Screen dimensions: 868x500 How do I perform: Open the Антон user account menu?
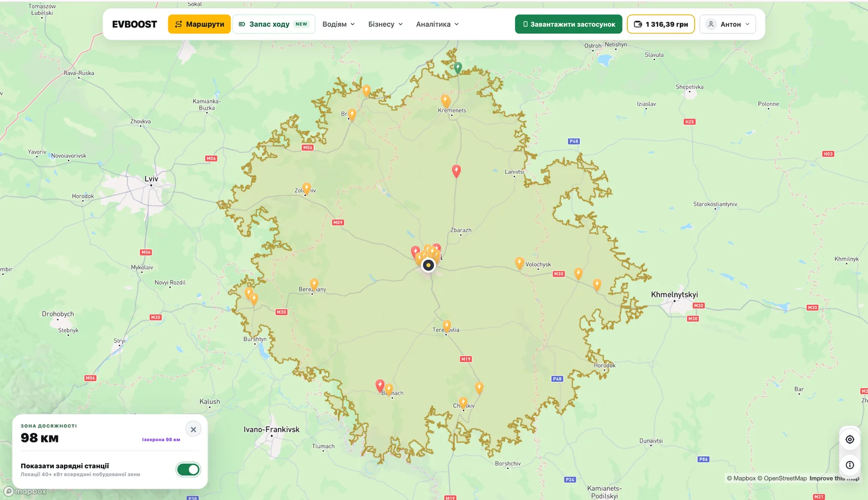point(727,24)
